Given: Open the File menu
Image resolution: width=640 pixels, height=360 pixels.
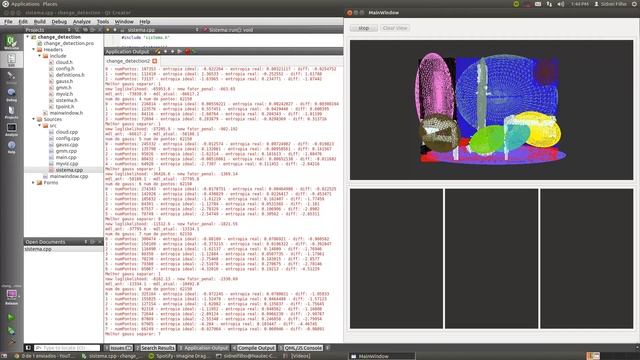Looking at the screenshot, I should tap(8, 22).
